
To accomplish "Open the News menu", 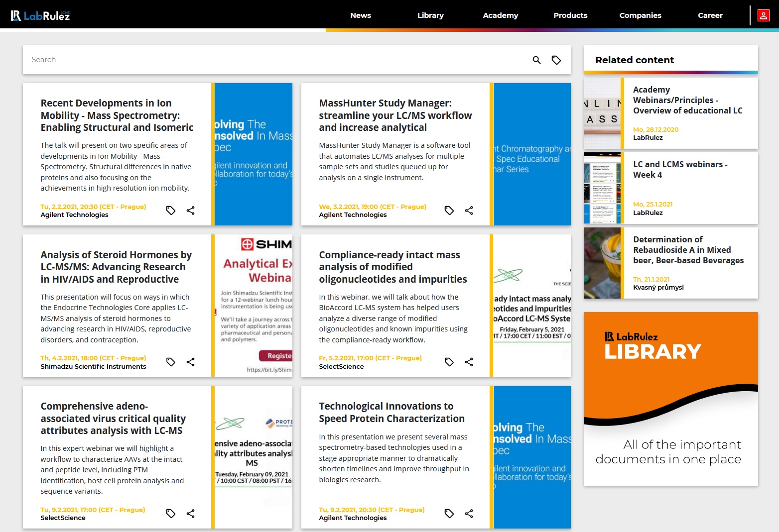I will (361, 15).
